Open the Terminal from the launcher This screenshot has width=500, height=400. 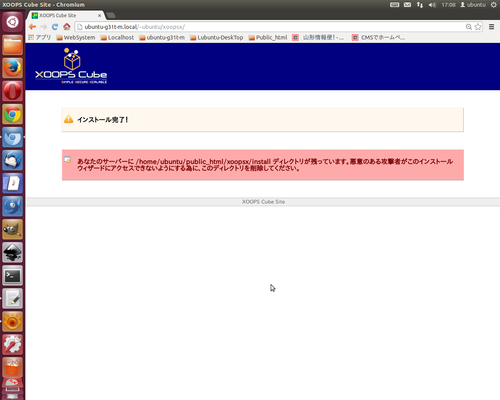12,276
